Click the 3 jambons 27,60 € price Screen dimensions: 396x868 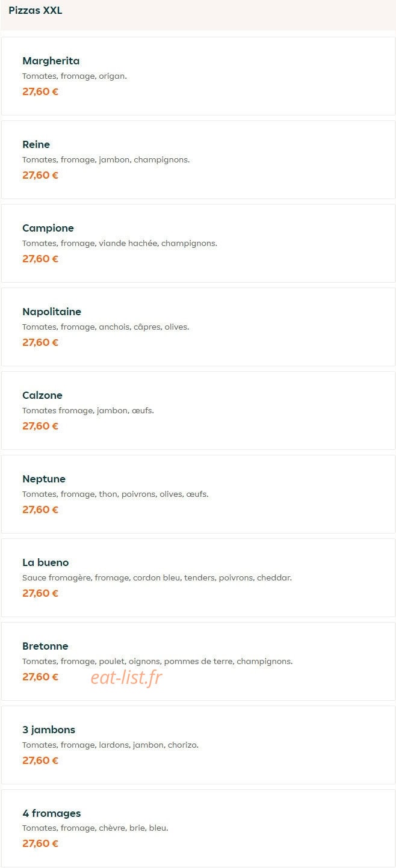pyautogui.click(x=40, y=760)
